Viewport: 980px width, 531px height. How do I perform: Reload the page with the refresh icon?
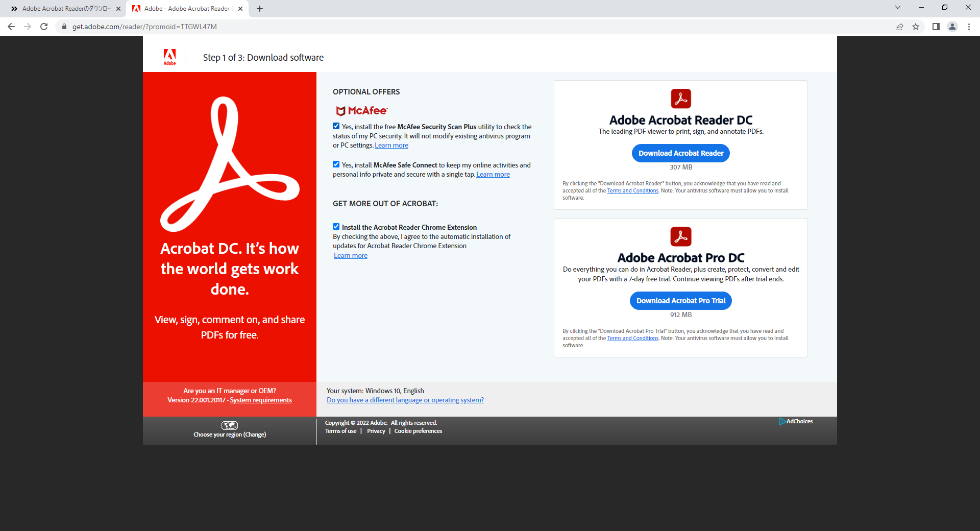point(44,27)
